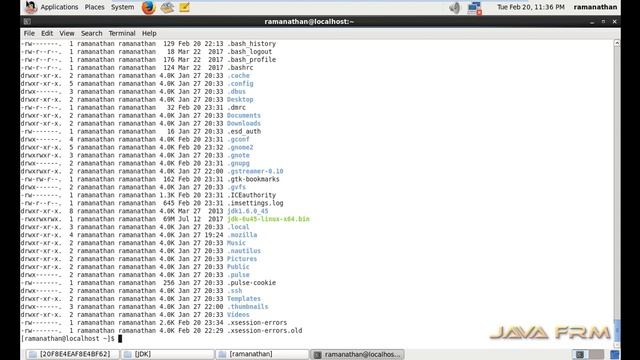
Task: Open the terminal Search menu
Action: (x=91, y=33)
